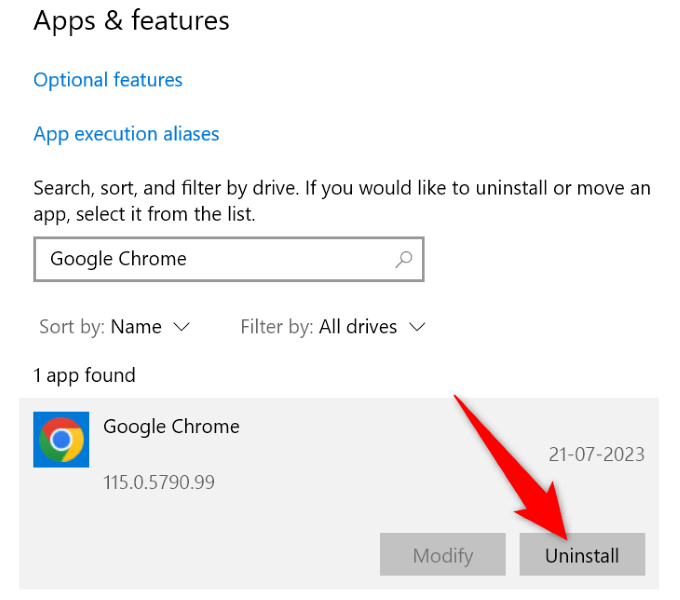The image size is (680, 600).
Task: Click the red arrow pointing at Uninstall
Action: pyautogui.click(x=510, y=460)
